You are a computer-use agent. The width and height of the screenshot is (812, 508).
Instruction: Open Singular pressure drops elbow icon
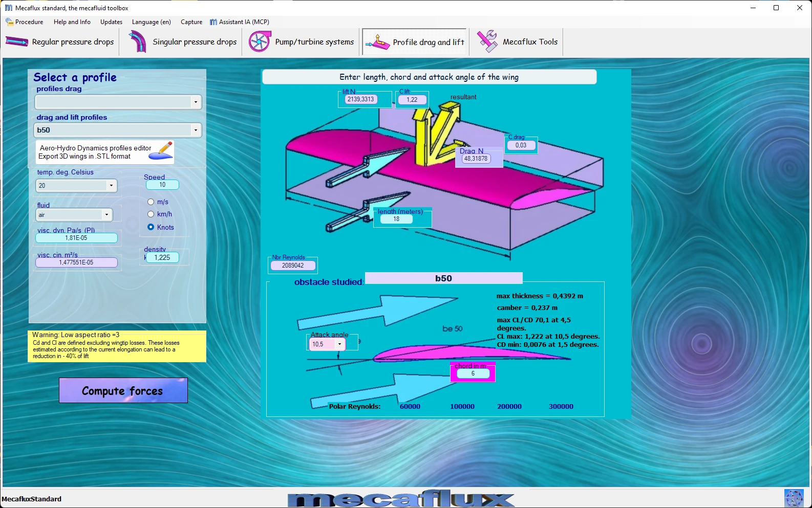[x=137, y=41]
